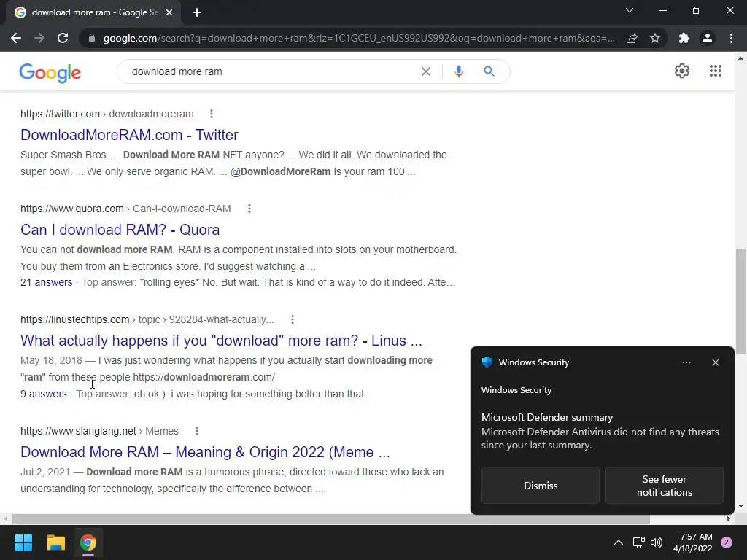Go back to the previous page
The height and width of the screenshot is (560, 747).
click(x=16, y=38)
